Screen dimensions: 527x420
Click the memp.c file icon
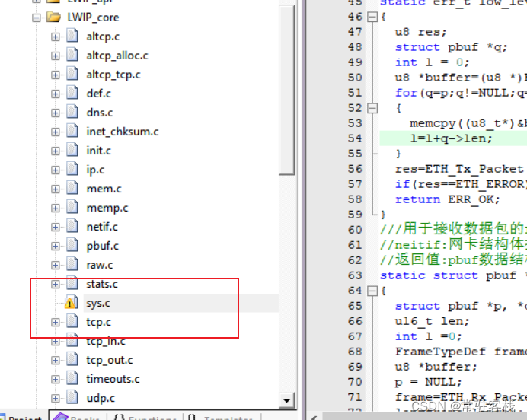(72, 207)
